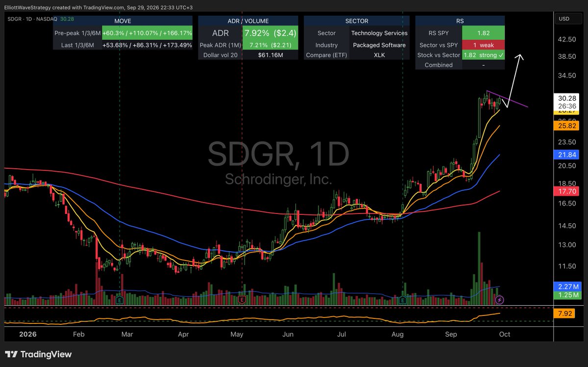Open the earnings E marker in early August
Screen dimensions: 588x367
click(403, 299)
